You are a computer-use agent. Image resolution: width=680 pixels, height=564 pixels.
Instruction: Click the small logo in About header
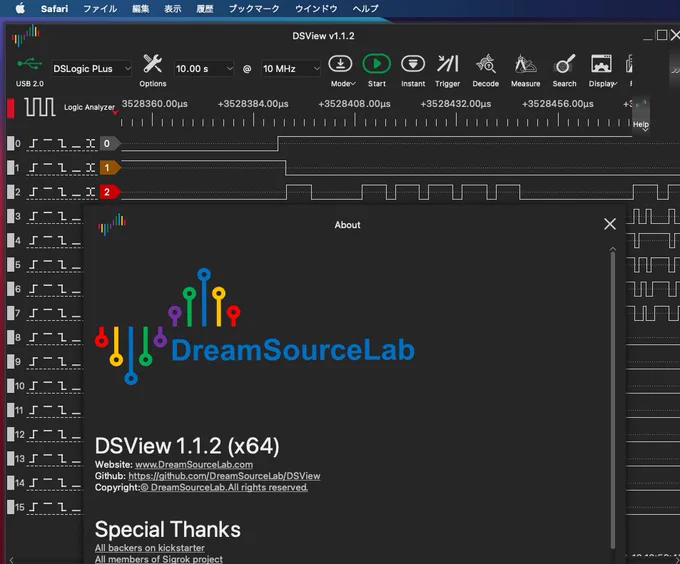click(x=112, y=224)
